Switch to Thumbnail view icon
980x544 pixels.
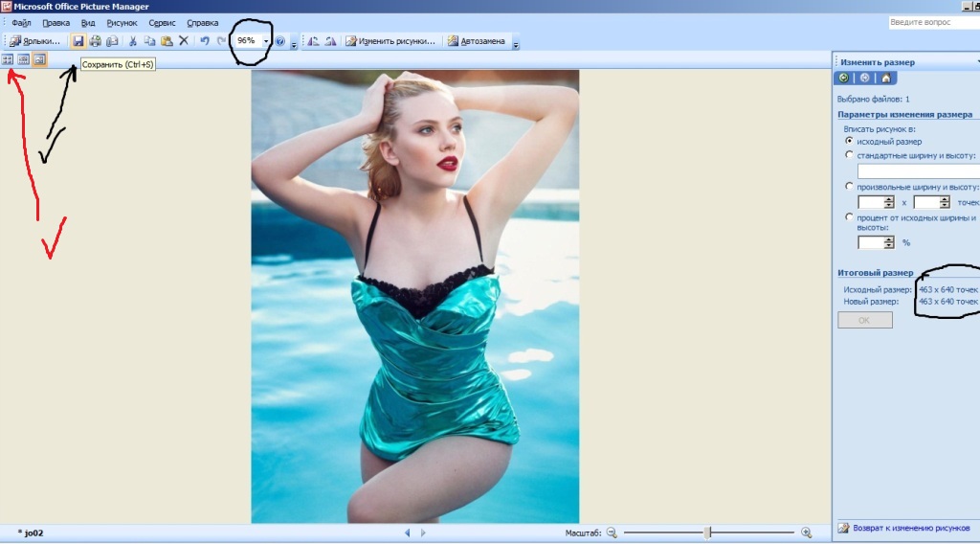point(8,59)
